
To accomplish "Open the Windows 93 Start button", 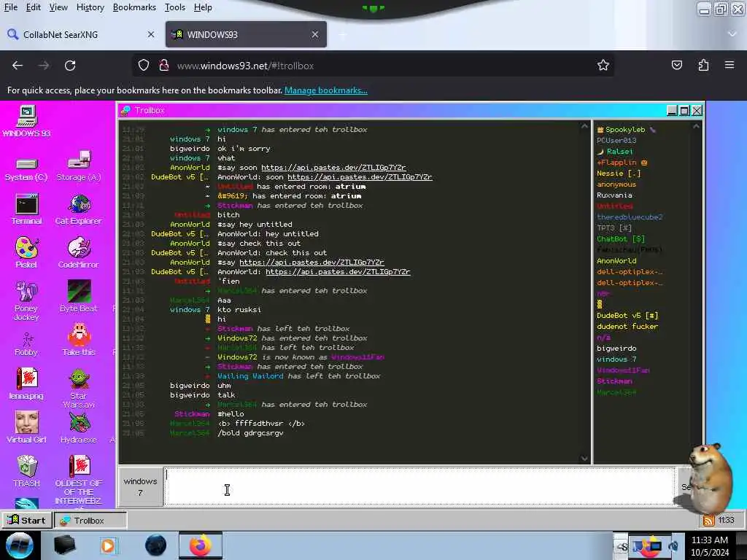I will [x=27, y=520].
